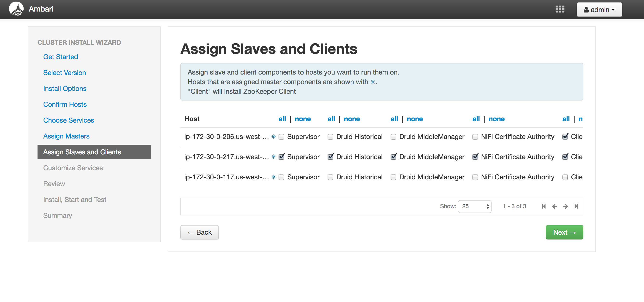Click the Back button
644x302 pixels.
tap(200, 232)
